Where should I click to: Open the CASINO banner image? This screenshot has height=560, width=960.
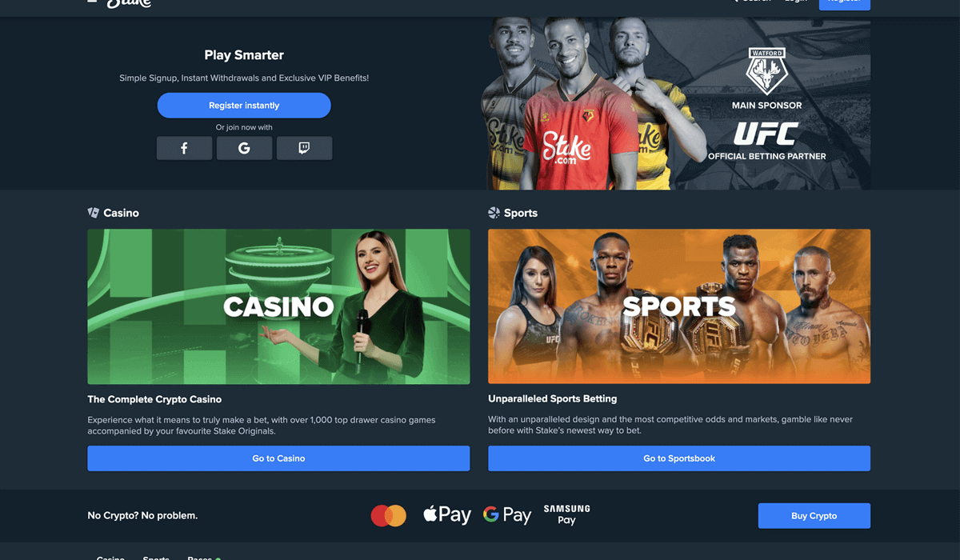[x=278, y=306]
